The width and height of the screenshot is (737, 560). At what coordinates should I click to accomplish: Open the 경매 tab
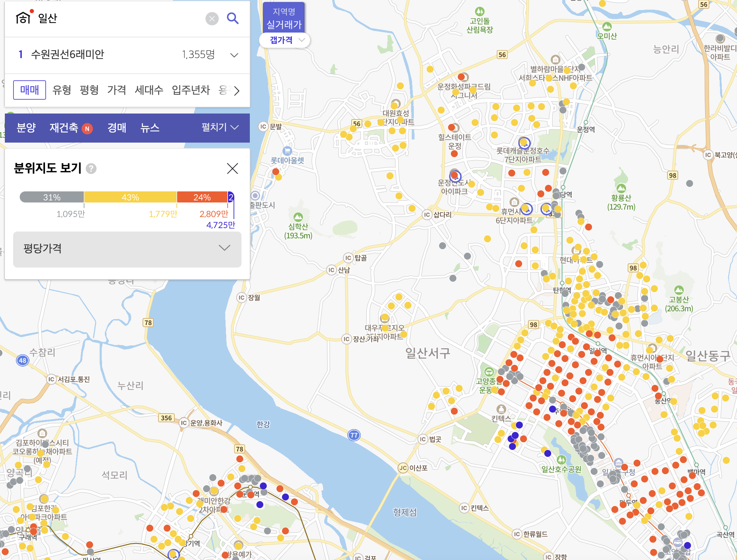(117, 128)
